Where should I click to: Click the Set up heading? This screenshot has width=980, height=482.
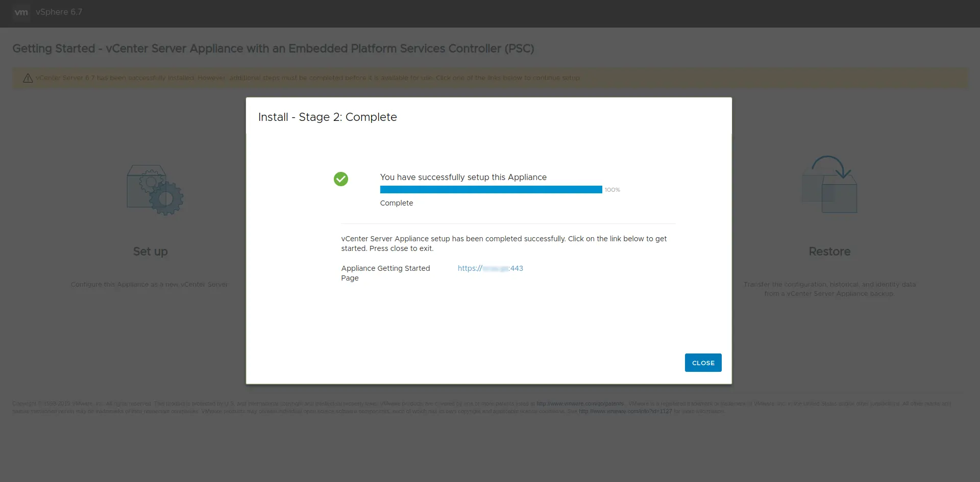[150, 251]
